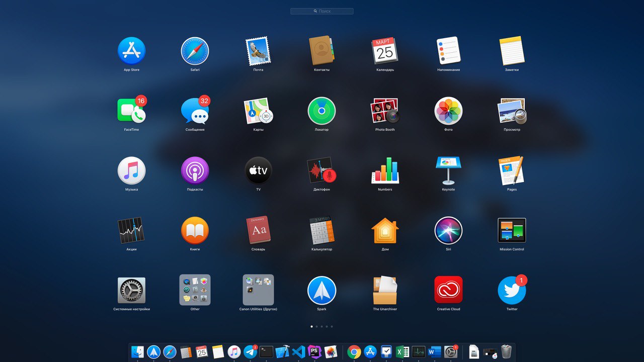Open the Trash in the Dock
The image size is (644, 362).
click(x=506, y=351)
